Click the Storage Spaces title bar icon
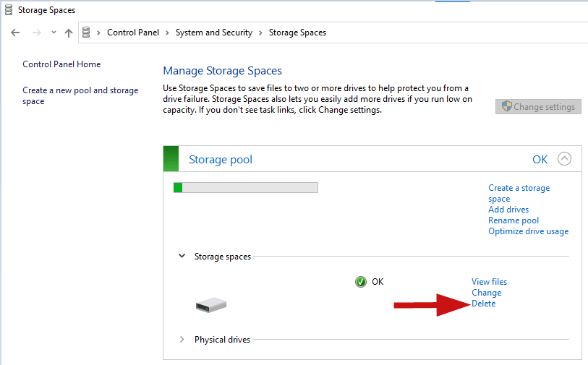 (8, 9)
